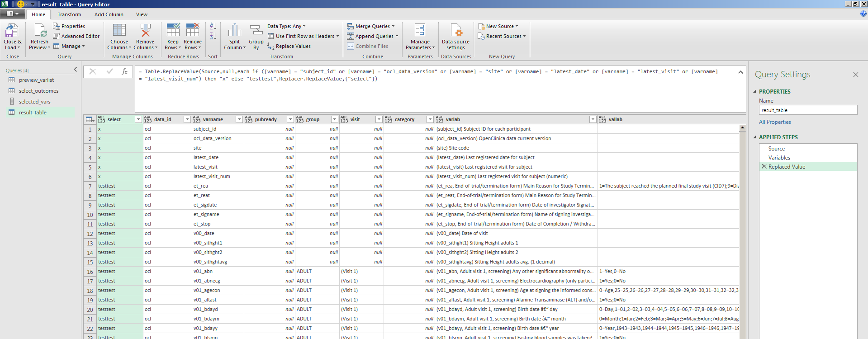Click the Remove Columns icon
This screenshot has height=339, width=868.
click(145, 31)
